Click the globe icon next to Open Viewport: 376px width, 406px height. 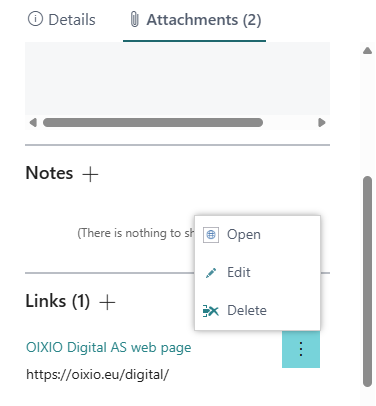point(211,235)
